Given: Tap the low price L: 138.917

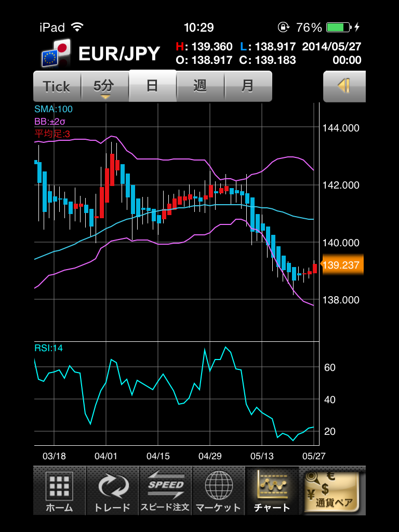Looking at the screenshot, I should point(268,46).
